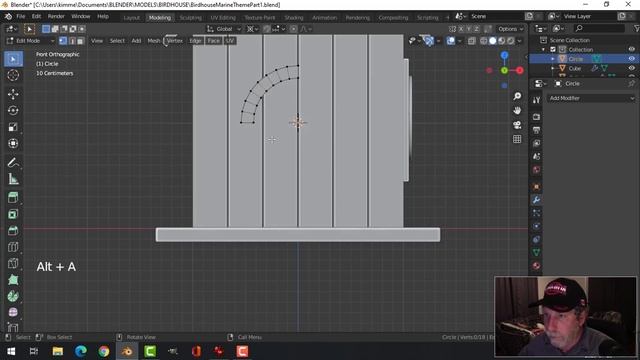Viewport: 640px width, 360px height.
Task: Enable edge select mode
Action: 72,41
